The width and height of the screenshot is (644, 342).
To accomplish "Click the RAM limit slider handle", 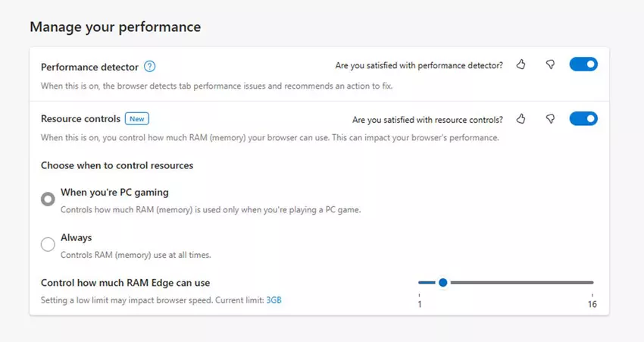I will [x=443, y=283].
